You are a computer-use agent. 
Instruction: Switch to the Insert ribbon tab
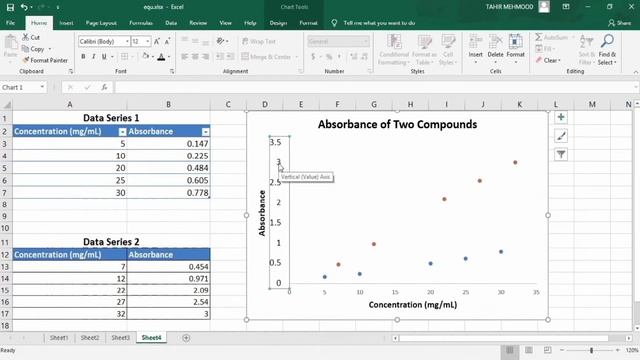66,23
